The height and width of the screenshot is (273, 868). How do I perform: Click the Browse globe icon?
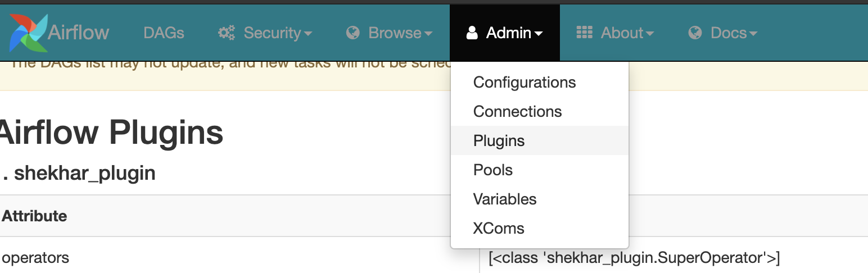pyautogui.click(x=353, y=33)
